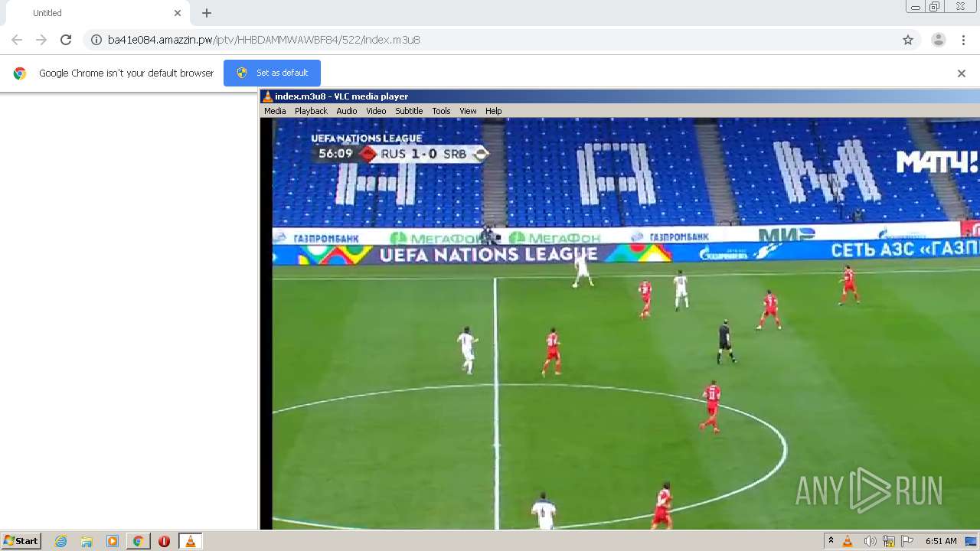Open the Chrome profile avatar

(939, 40)
